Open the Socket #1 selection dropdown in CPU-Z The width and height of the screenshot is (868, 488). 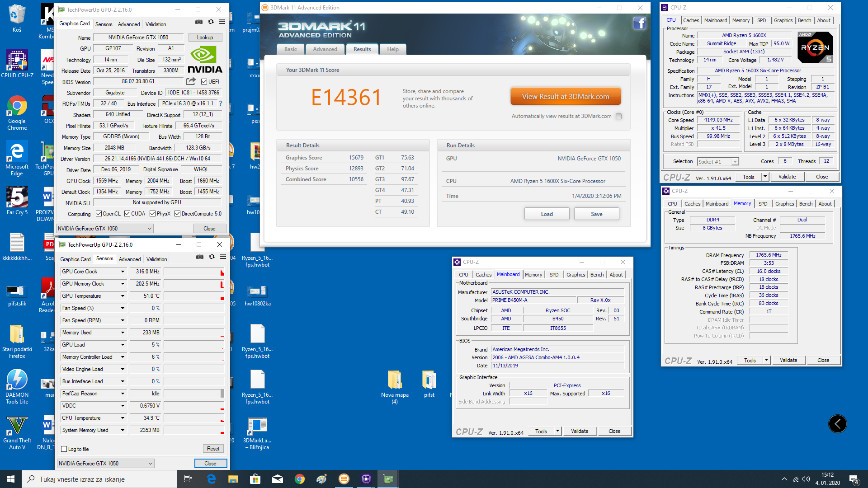point(718,162)
